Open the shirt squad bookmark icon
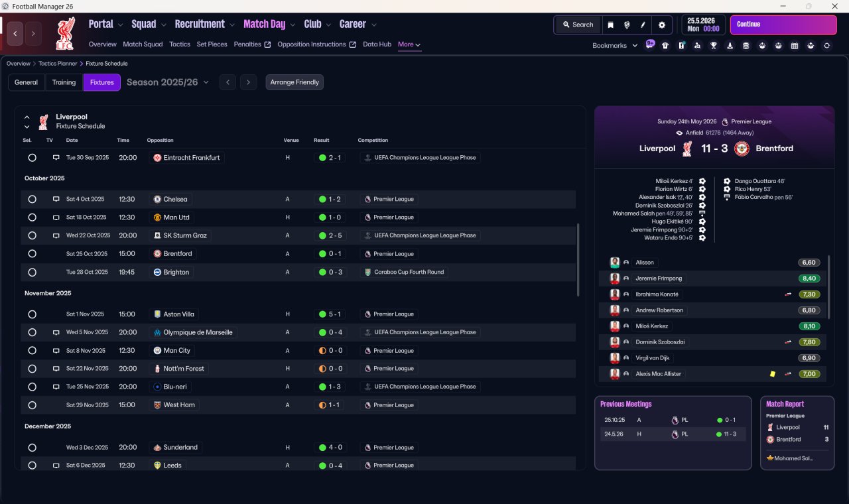Screen dimensions: 849x504 tap(665, 46)
